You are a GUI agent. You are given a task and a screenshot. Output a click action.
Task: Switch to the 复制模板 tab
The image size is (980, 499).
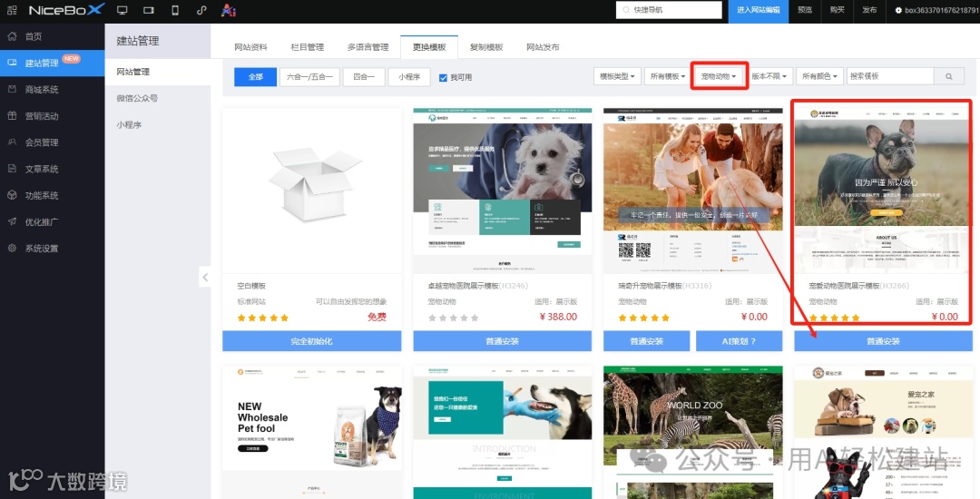tap(486, 47)
